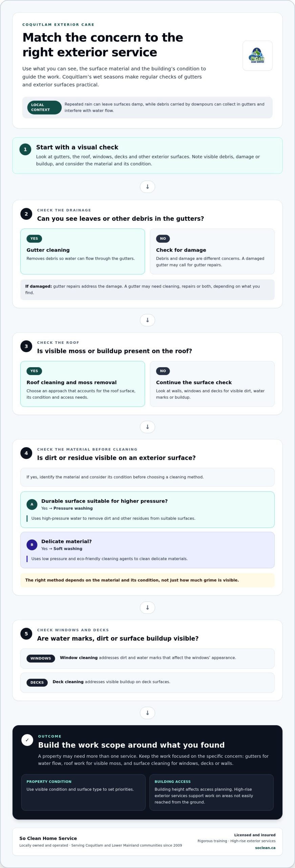Image resolution: width=295 pixels, height=868 pixels.
Task: Select YES Roof cleaning and moss removal
Action: [83, 384]
